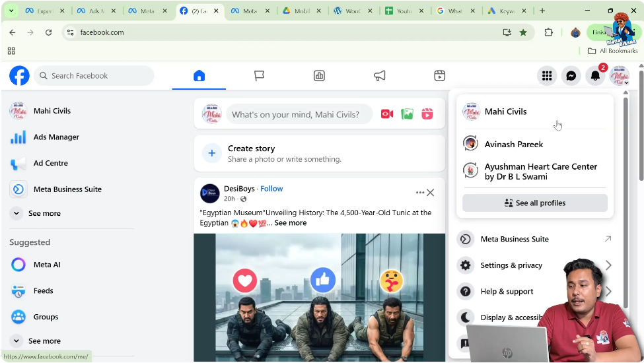Start a Live video from composer
The image size is (644, 363).
pos(387,114)
